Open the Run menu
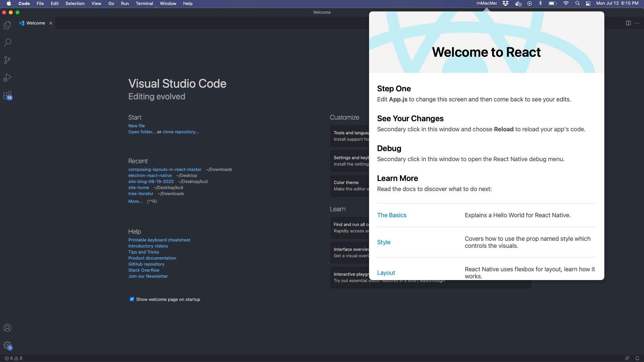Viewport: 644px width, 362px height. pyautogui.click(x=125, y=3)
